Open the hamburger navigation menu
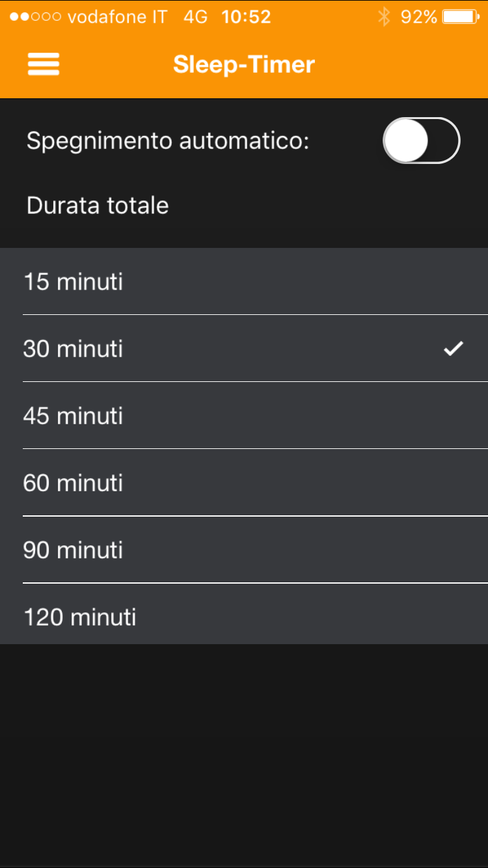The image size is (488, 868). point(43,64)
